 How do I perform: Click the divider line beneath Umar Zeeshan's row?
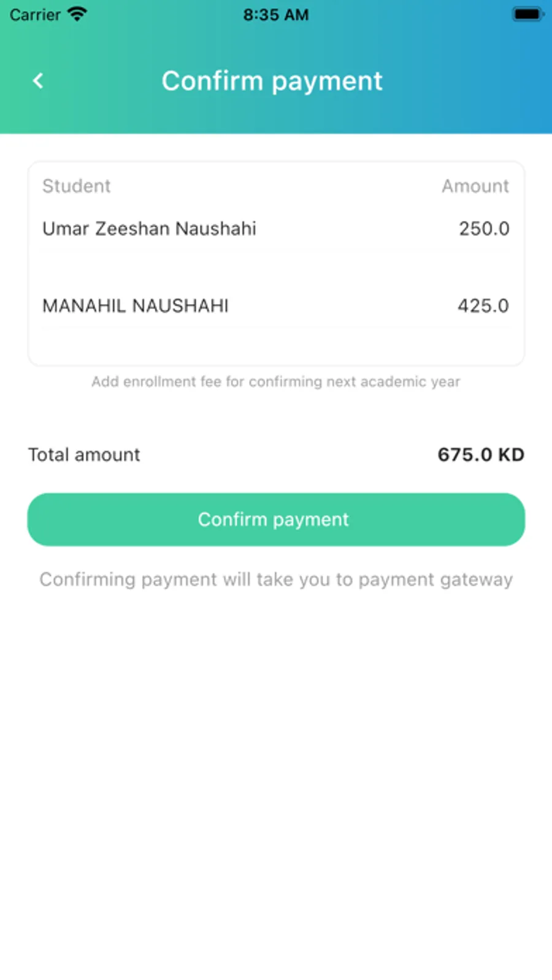[275, 251]
